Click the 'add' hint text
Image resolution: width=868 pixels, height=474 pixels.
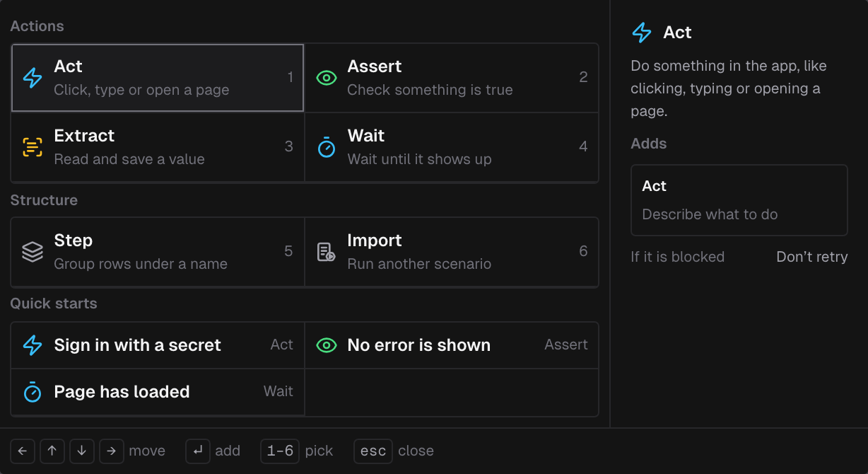[x=228, y=451]
